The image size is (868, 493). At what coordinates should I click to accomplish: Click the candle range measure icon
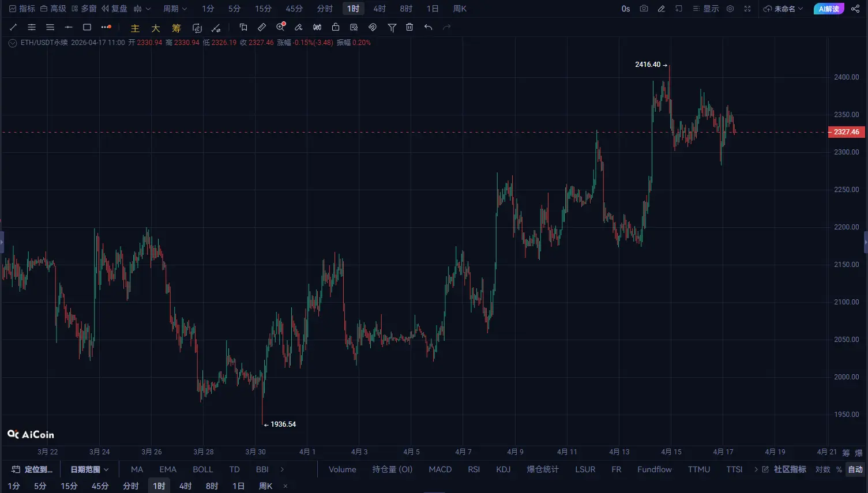point(317,27)
